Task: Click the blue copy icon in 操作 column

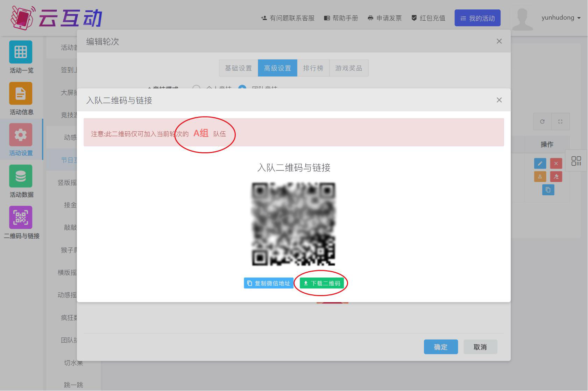Action: [x=548, y=190]
